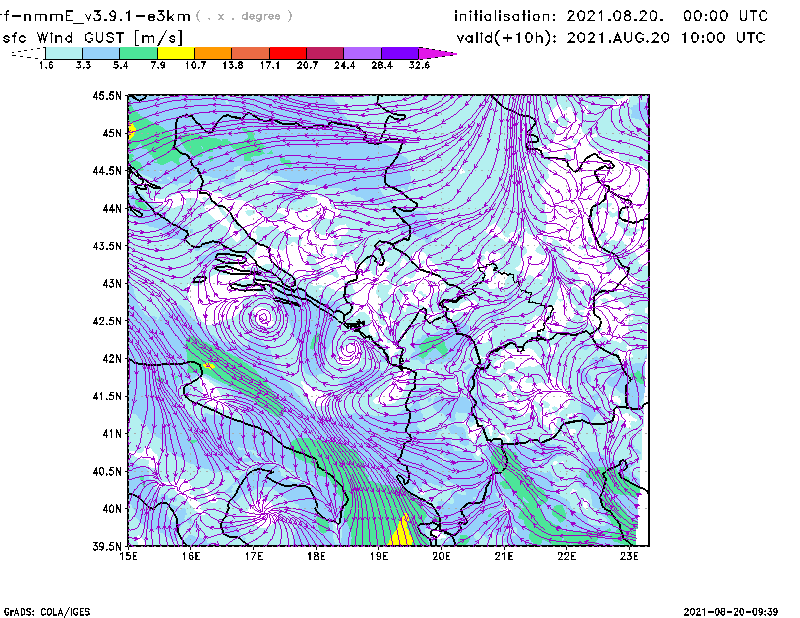The image size is (800, 618).
Task: Select the orange 10.7–13.8 legend swatch
Action: coord(213,53)
